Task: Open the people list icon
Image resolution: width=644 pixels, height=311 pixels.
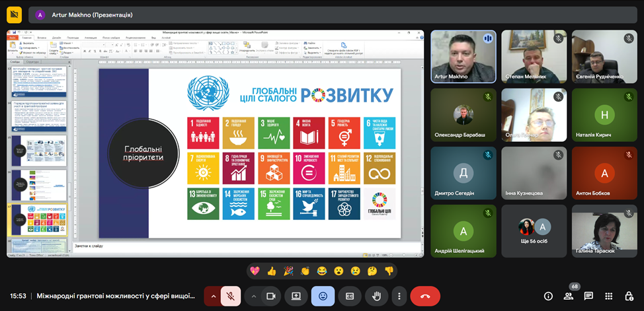Action: tap(569, 296)
